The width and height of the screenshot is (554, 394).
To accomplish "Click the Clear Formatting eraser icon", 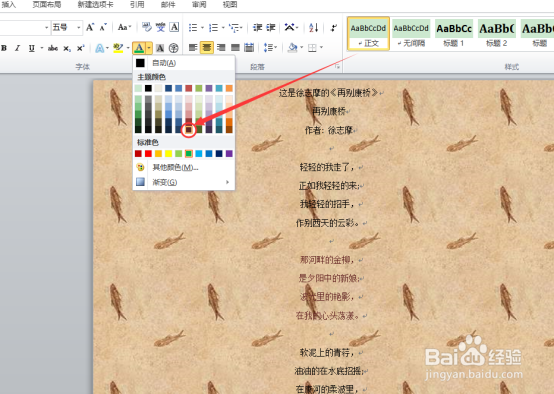I will [146, 27].
